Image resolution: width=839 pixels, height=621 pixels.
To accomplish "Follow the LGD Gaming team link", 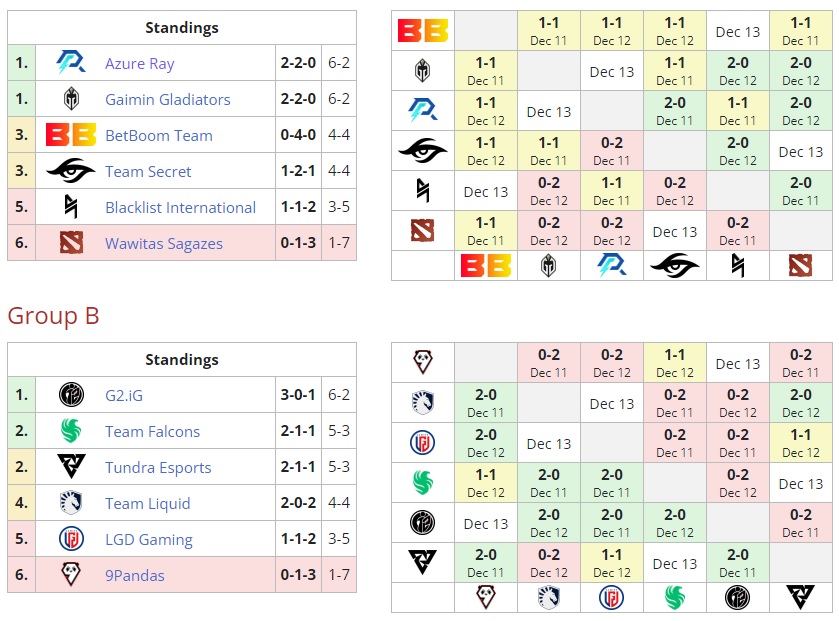I will pyautogui.click(x=148, y=539).
